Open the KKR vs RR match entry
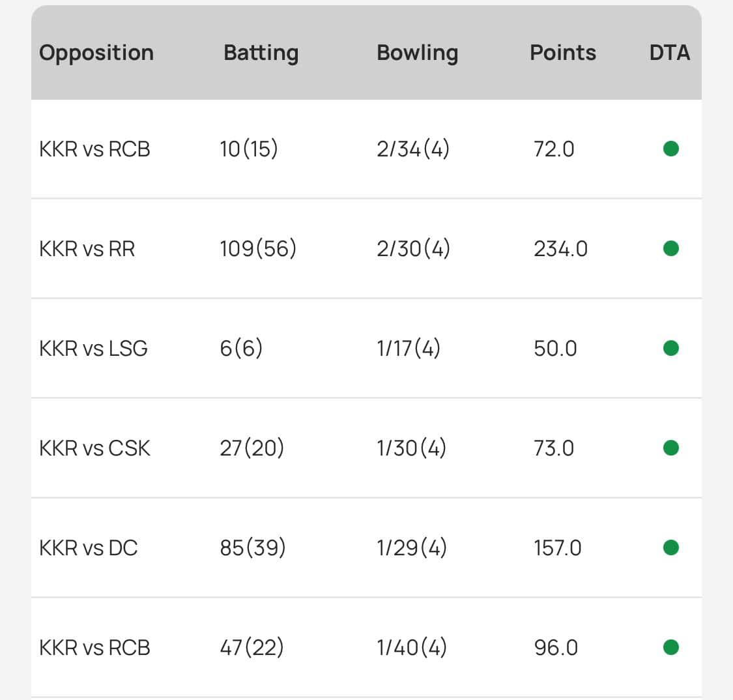 (x=87, y=249)
